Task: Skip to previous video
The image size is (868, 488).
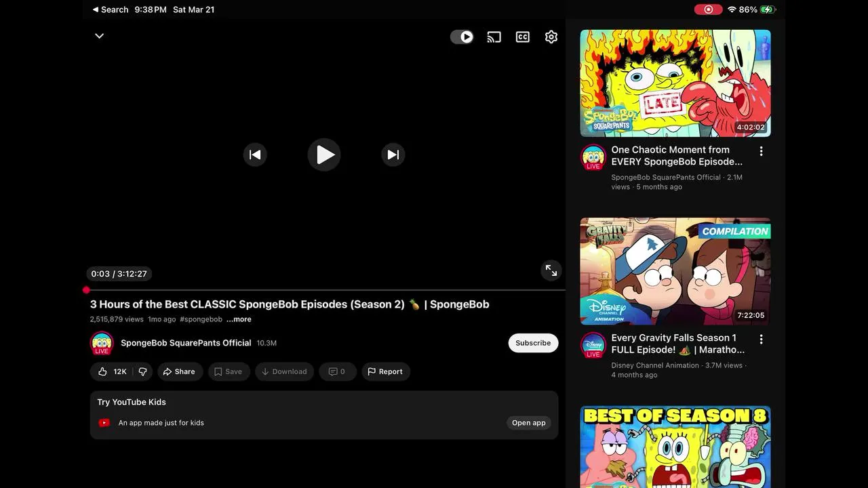Action: coord(255,155)
